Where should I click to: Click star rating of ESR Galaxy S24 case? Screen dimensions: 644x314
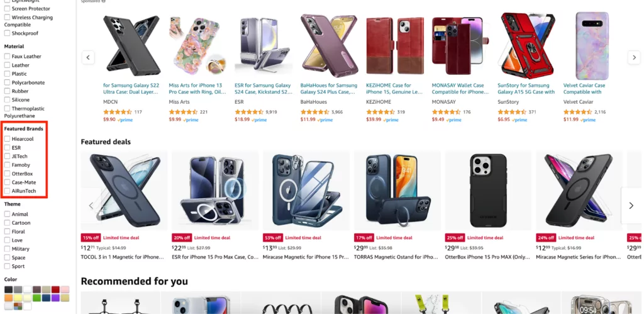249,112
